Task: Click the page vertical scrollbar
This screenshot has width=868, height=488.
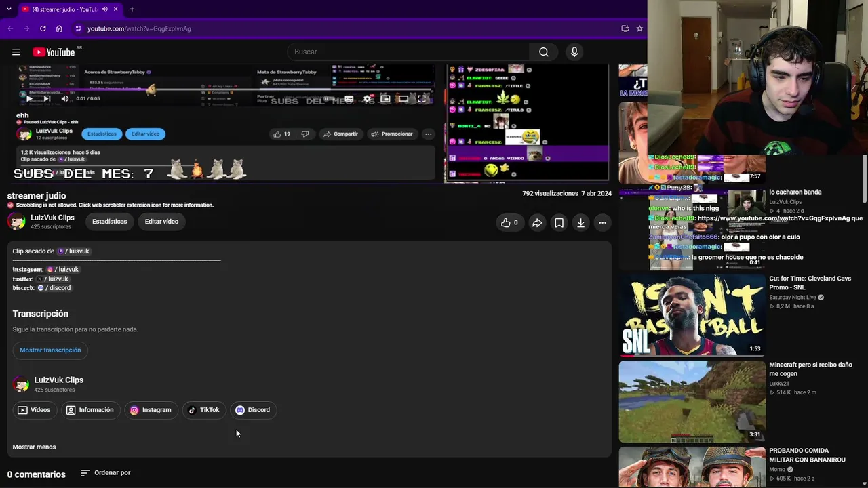Action: (865, 178)
